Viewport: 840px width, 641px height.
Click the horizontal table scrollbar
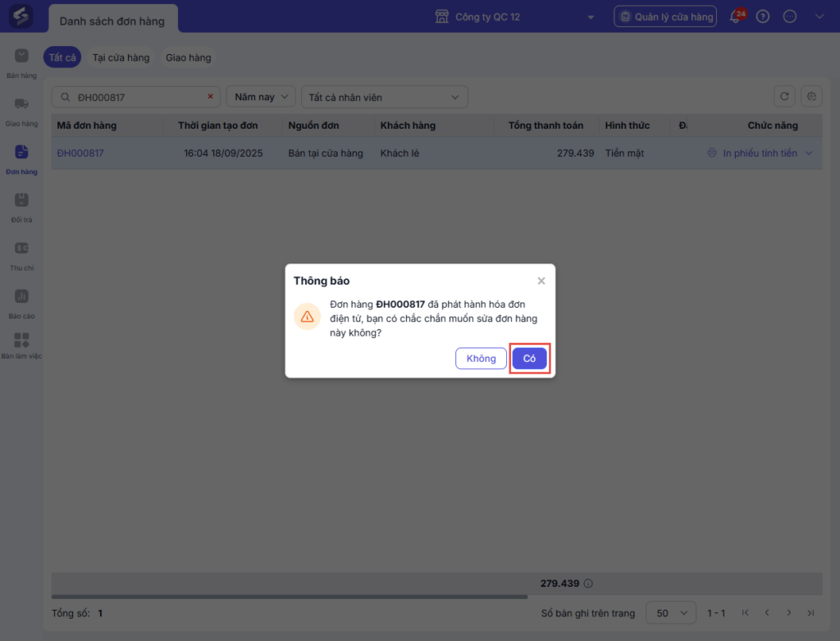point(290,597)
